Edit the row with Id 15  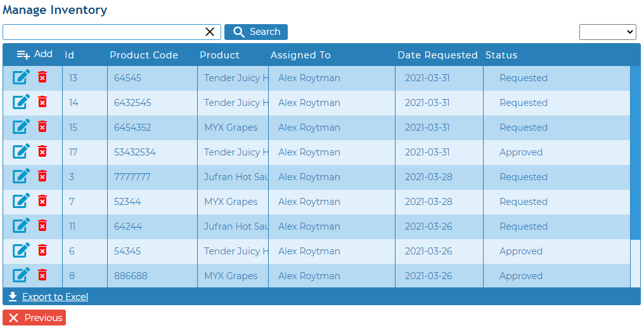[22, 127]
